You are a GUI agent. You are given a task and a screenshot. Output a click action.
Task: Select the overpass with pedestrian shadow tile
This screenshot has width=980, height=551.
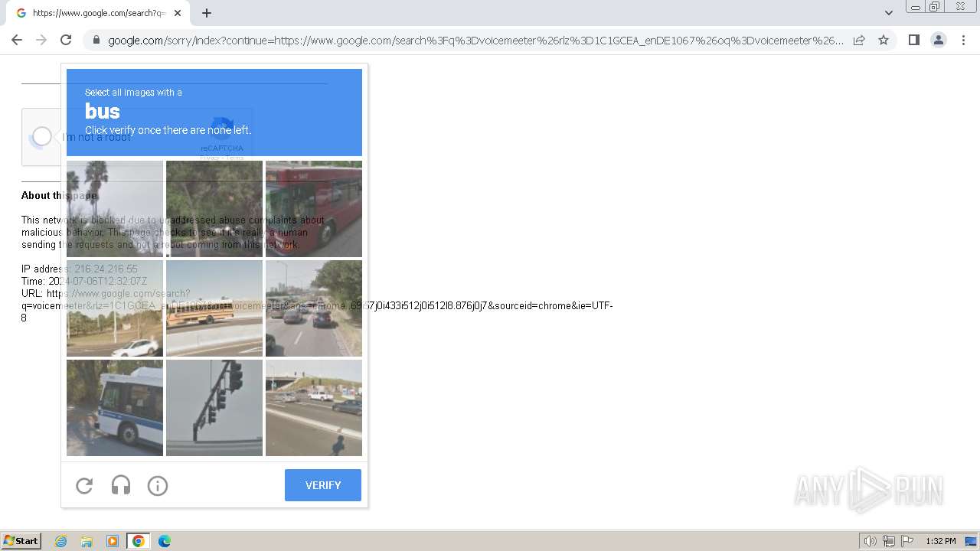pyautogui.click(x=314, y=408)
